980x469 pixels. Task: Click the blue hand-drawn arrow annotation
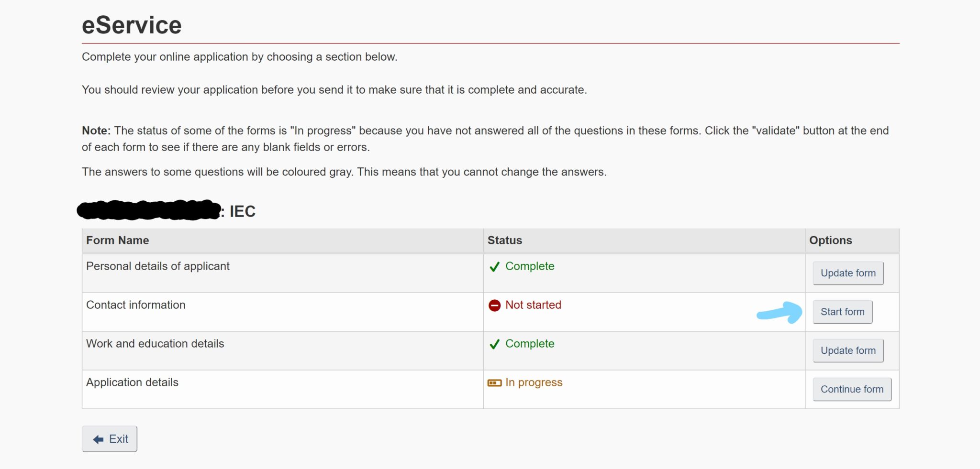[x=780, y=313]
